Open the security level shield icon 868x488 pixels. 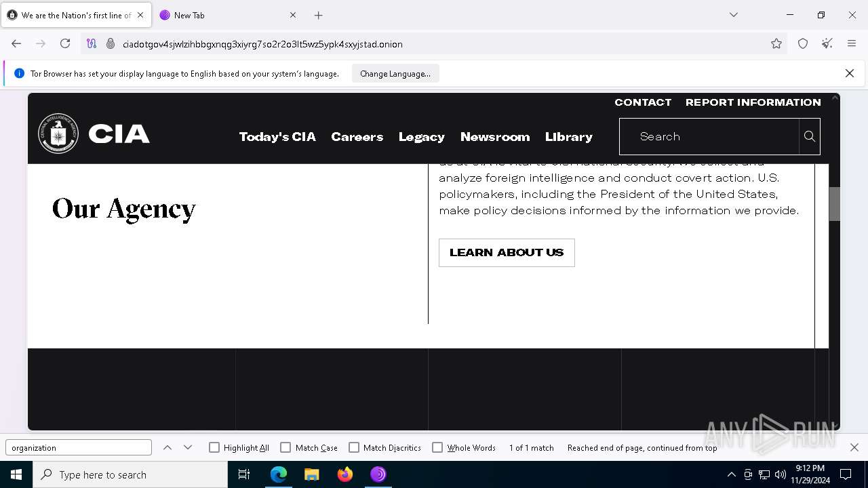(803, 43)
